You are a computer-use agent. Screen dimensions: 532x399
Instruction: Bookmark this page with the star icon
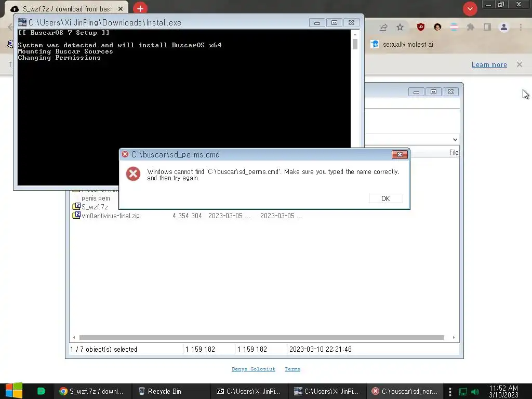401,27
